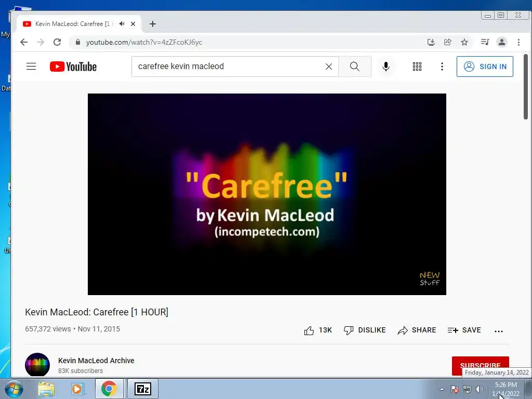Open the network tray icon

(x=467, y=389)
